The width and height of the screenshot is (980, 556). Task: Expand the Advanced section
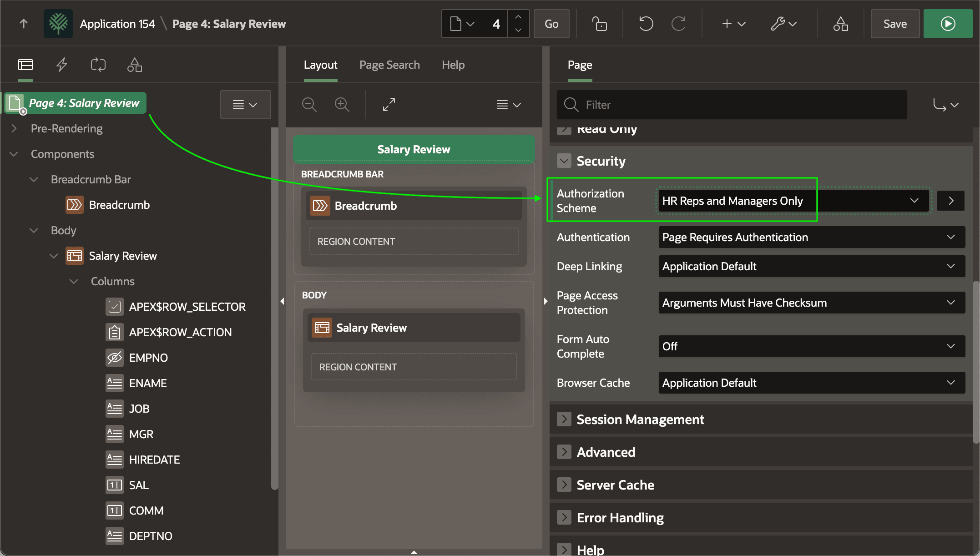pos(564,452)
